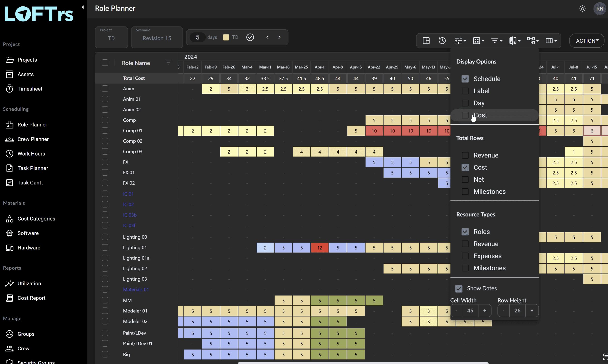Open Cost Report in sidebar
The height and width of the screenshot is (364, 608).
pyautogui.click(x=31, y=298)
